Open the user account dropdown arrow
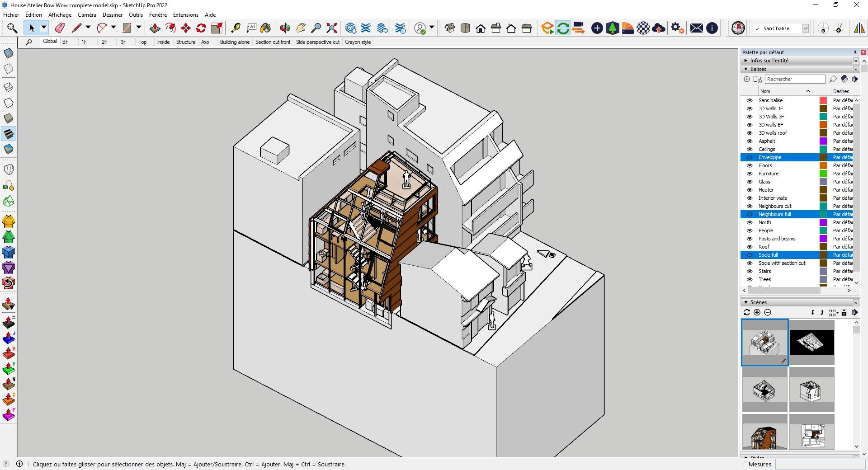868x470 pixels. coord(432,28)
